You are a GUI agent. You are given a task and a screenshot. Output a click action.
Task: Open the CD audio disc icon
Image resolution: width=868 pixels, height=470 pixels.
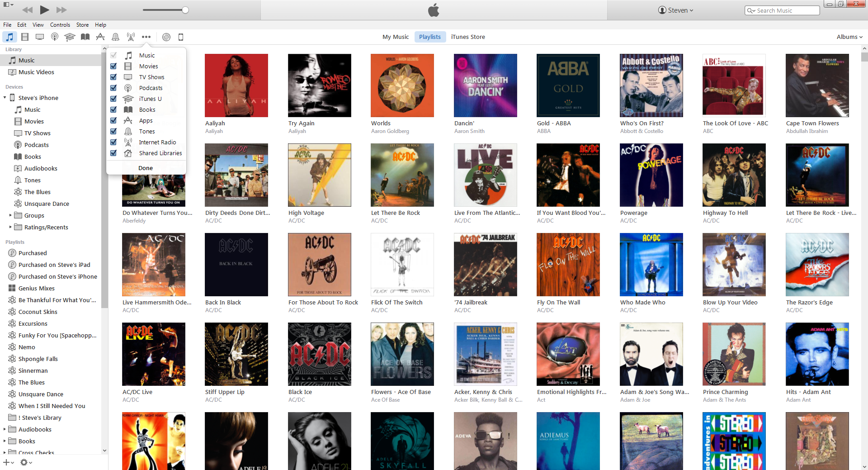(x=166, y=37)
